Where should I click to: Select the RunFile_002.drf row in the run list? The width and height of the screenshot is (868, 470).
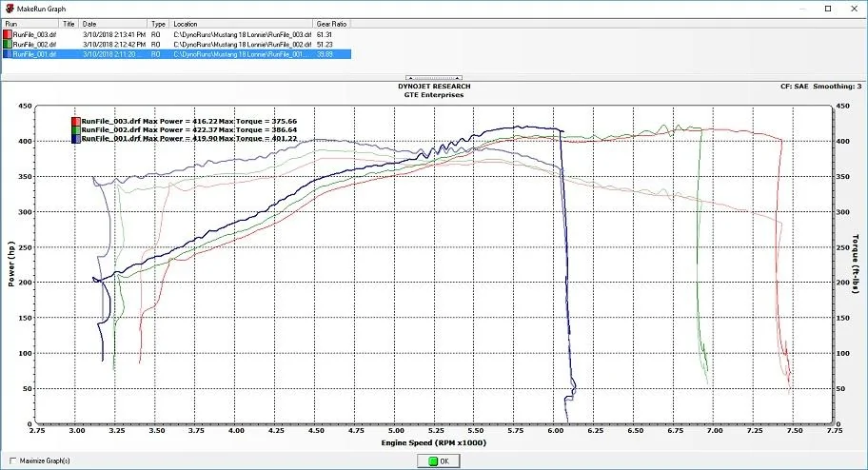click(177, 45)
